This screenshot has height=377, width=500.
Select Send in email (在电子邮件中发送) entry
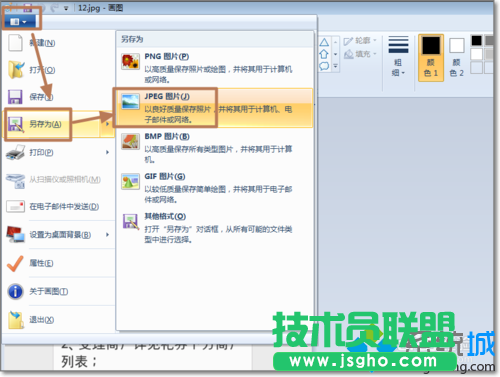(64, 207)
